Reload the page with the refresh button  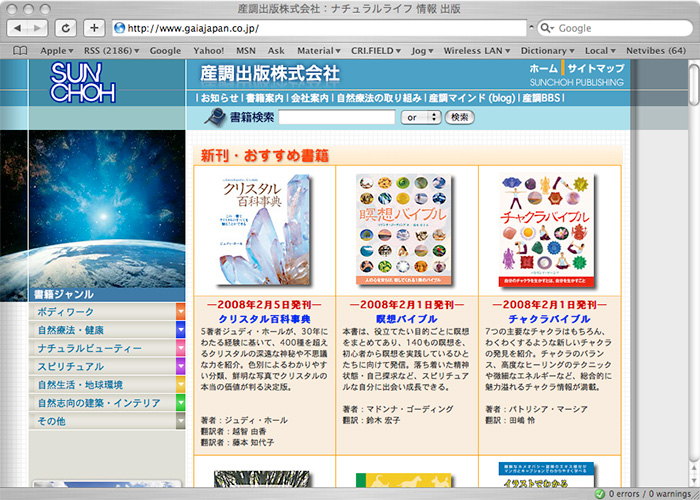[66, 28]
